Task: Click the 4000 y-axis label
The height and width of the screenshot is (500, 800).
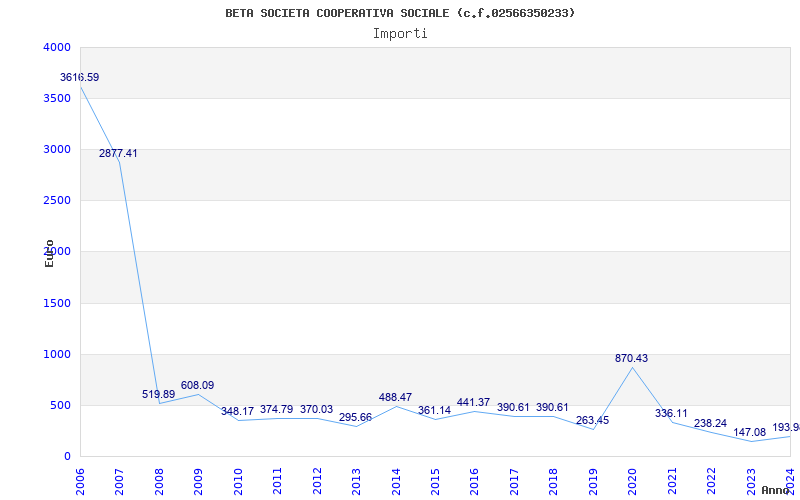Action: (58, 47)
